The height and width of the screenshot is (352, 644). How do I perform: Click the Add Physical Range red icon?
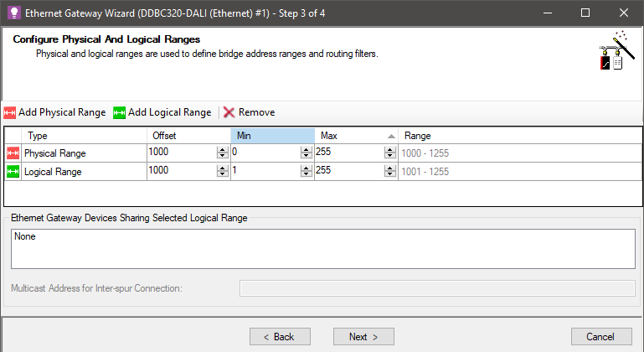9,112
